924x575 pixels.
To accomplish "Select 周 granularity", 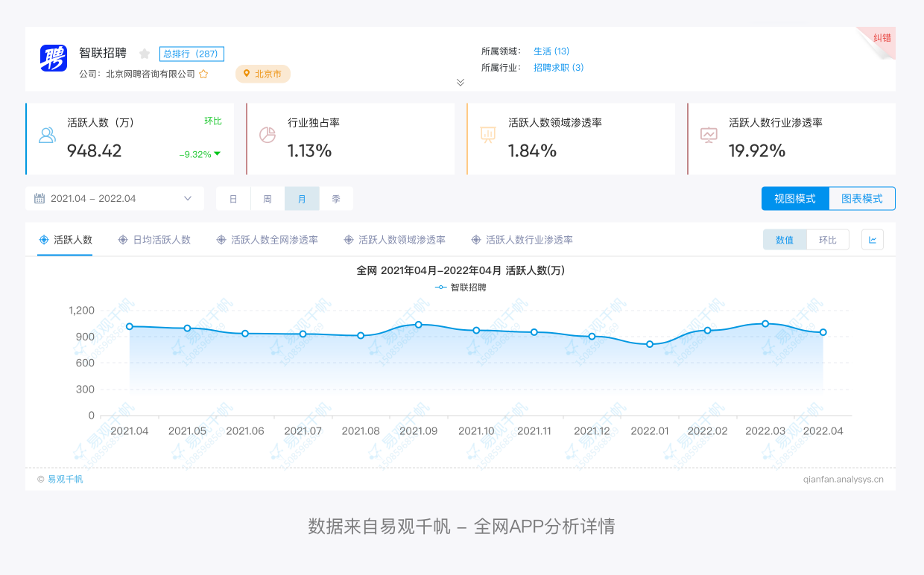I will point(268,199).
